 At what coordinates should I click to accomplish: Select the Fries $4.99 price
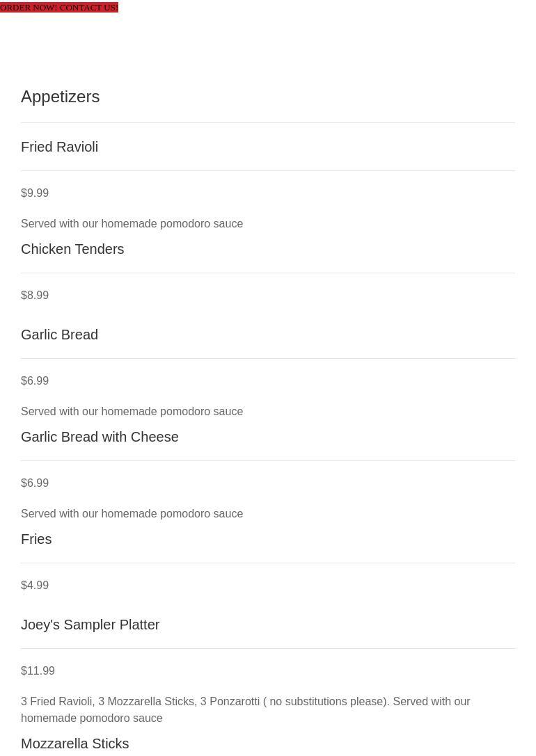(35, 585)
